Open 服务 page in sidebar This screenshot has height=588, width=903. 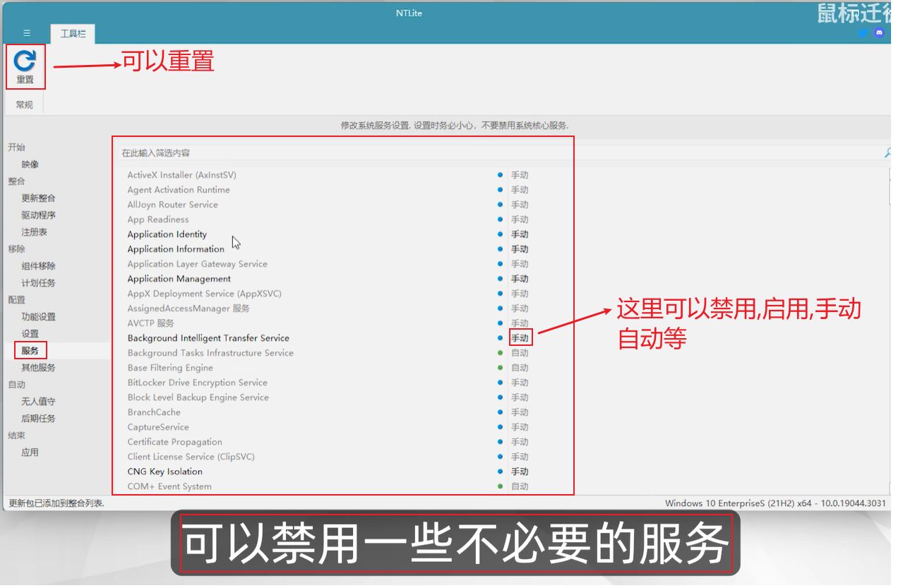[30, 350]
